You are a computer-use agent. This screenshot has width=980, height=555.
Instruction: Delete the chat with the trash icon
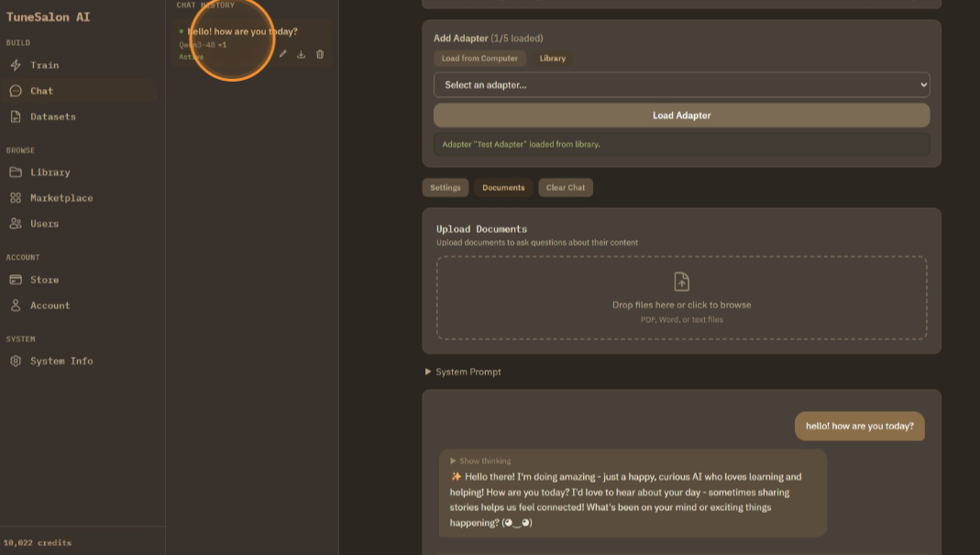(x=320, y=54)
